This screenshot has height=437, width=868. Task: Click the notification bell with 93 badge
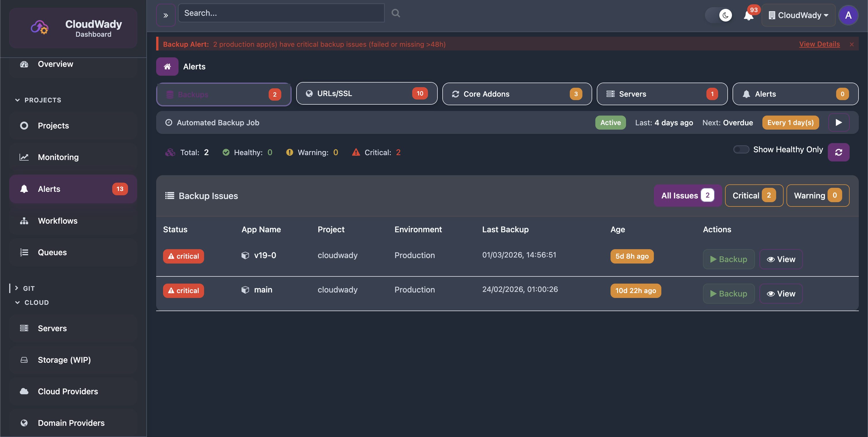(748, 15)
